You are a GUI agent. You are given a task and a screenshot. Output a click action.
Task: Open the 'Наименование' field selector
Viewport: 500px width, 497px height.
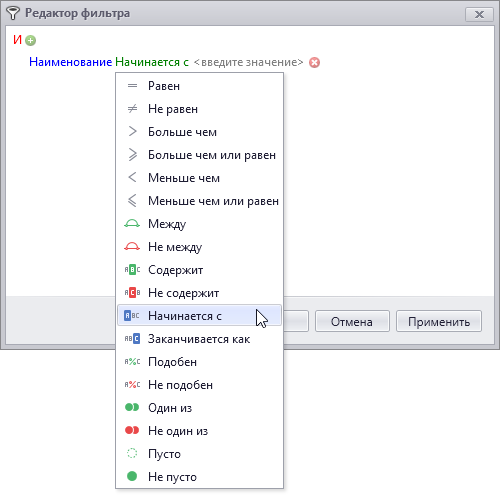pyautogui.click(x=70, y=62)
